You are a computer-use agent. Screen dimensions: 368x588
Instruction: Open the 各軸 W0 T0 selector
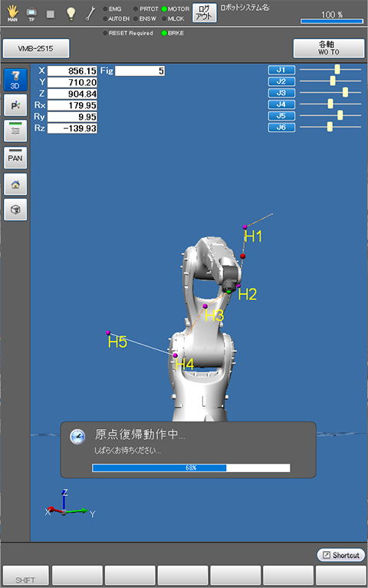point(329,48)
